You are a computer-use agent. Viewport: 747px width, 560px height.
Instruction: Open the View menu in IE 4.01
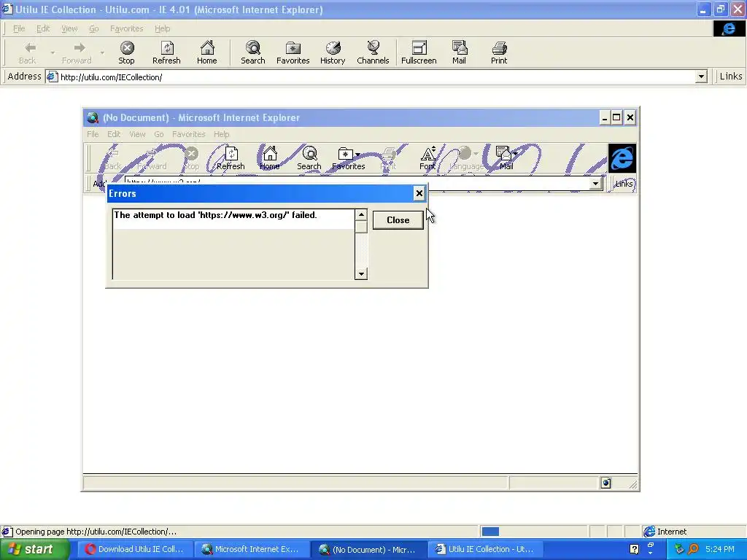click(69, 28)
